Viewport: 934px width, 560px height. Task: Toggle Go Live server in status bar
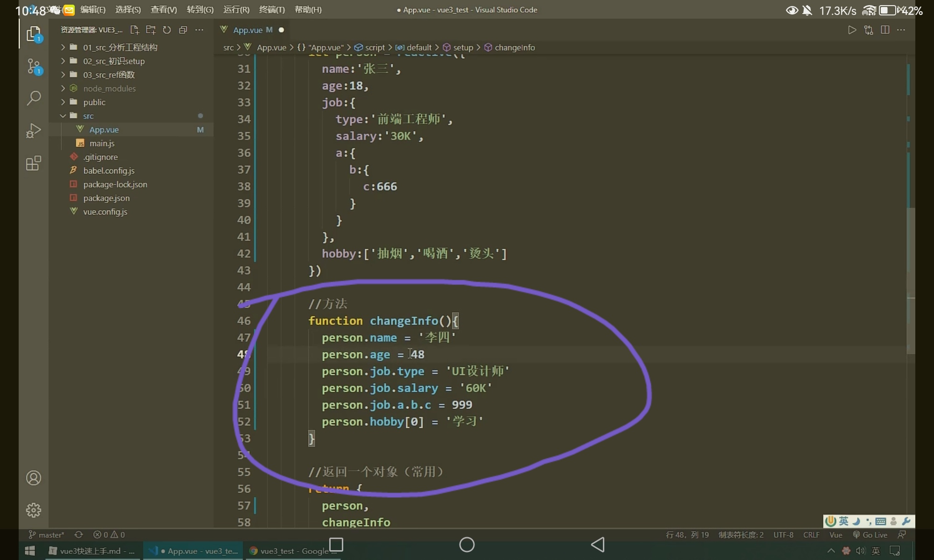click(x=870, y=535)
